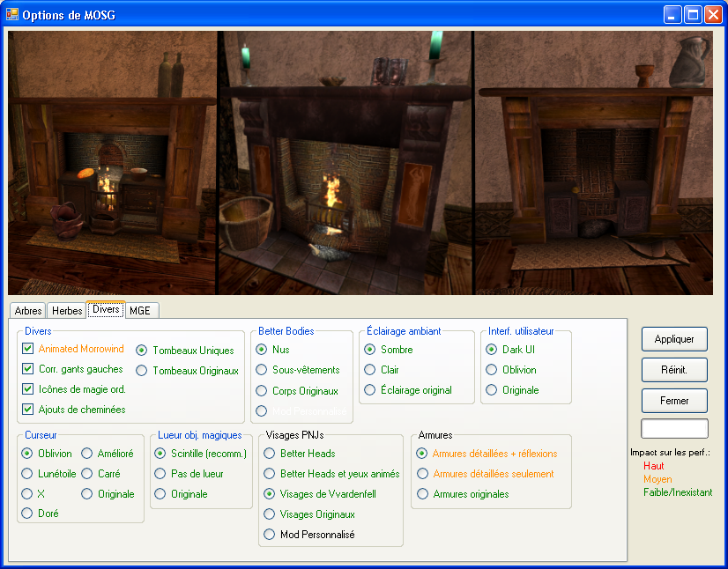Disable Icônes de magie ord. option
The height and width of the screenshot is (569, 728).
tap(28, 388)
